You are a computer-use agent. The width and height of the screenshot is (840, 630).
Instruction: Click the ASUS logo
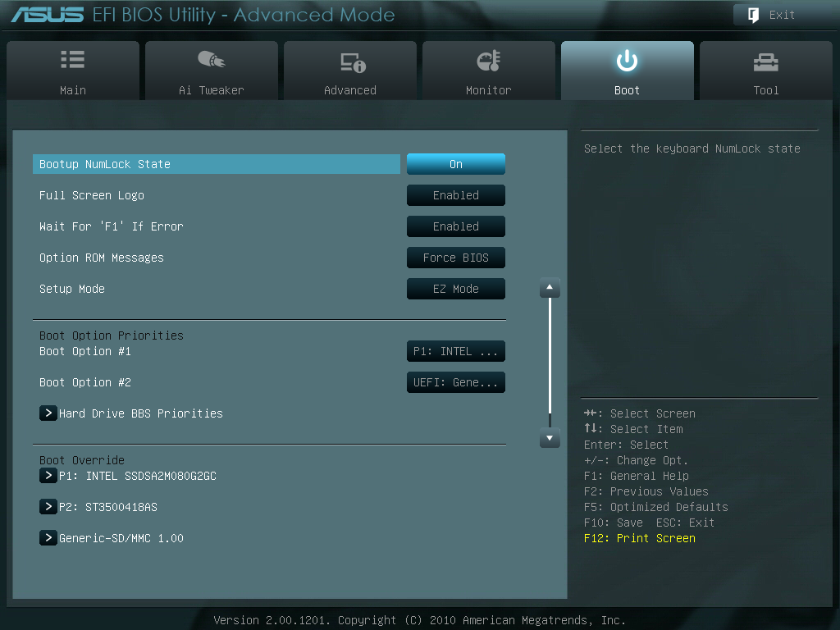tap(47, 15)
